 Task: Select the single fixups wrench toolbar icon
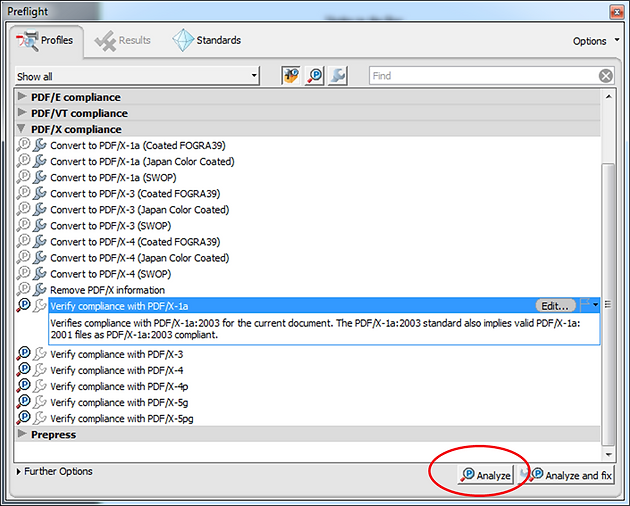[x=338, y=76]
